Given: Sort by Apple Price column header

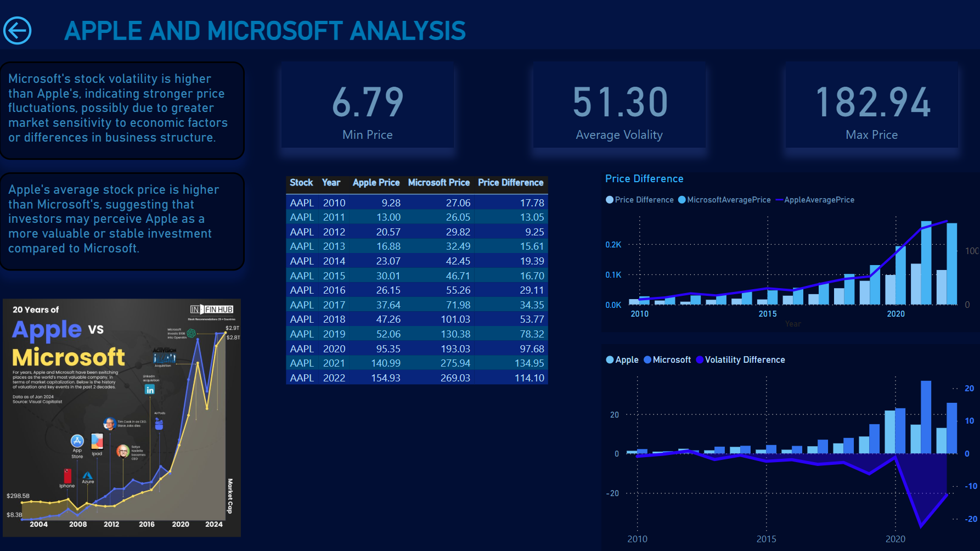Looking at the screenshot, I should [376, 183].
